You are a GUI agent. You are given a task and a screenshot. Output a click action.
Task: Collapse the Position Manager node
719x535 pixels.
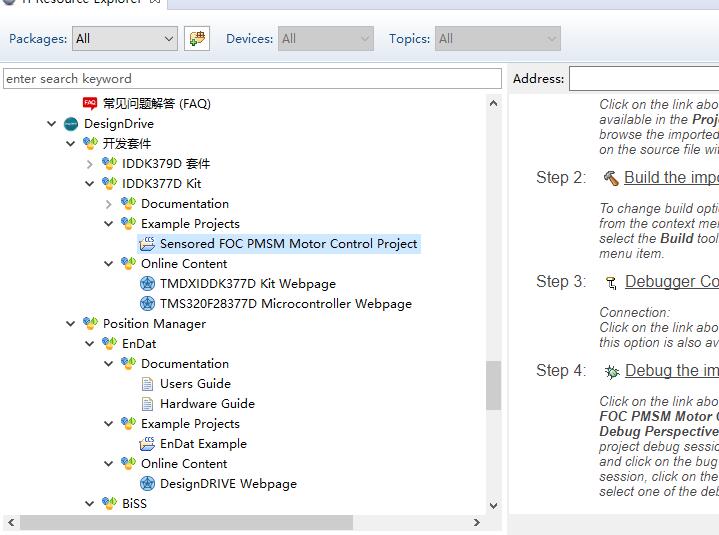click(71, 324)
